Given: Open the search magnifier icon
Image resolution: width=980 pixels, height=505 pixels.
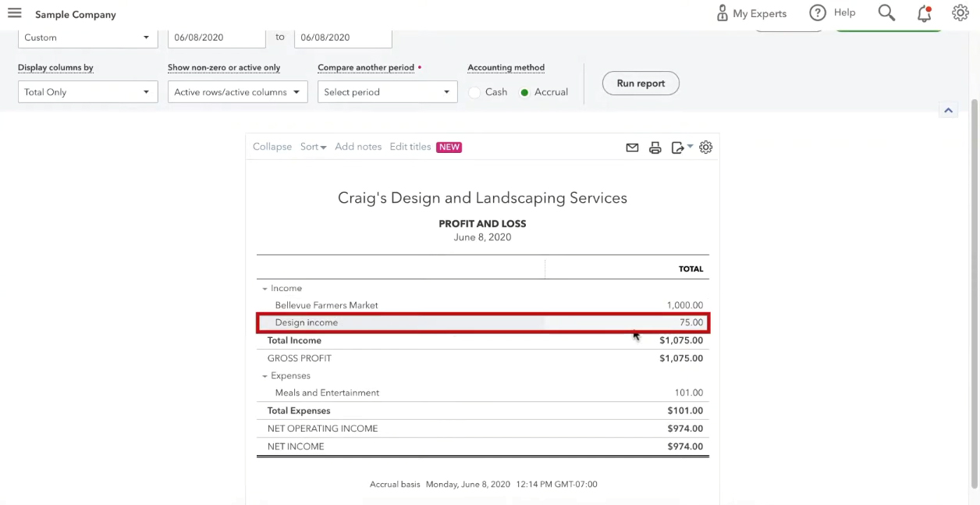Looking at the screenshot, I should (886, 13).
